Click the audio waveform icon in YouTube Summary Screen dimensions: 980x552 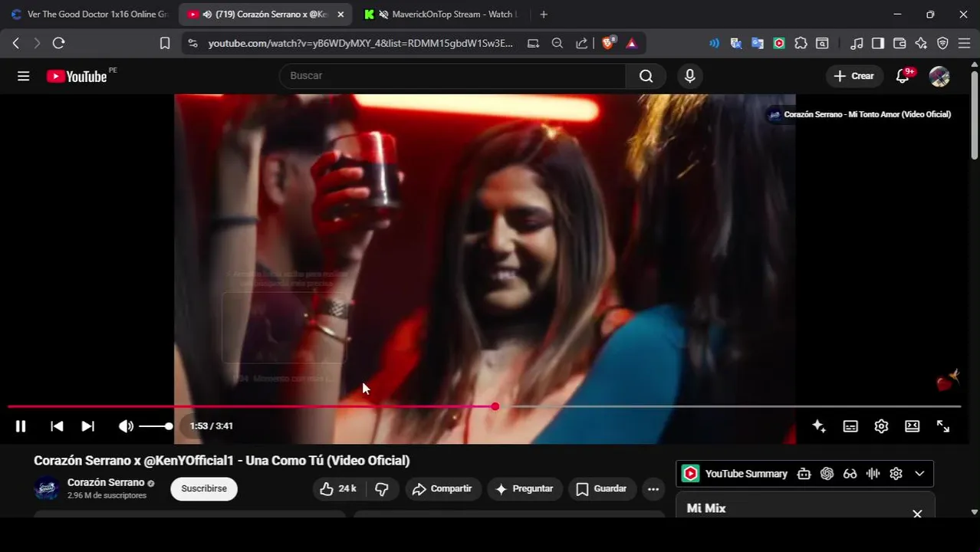point(873,474)
